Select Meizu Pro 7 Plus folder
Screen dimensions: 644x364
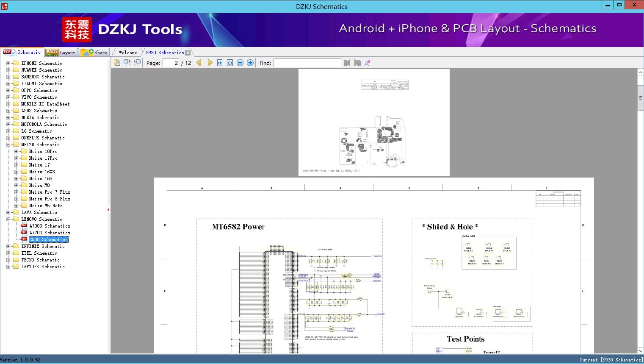pos(49,192)
